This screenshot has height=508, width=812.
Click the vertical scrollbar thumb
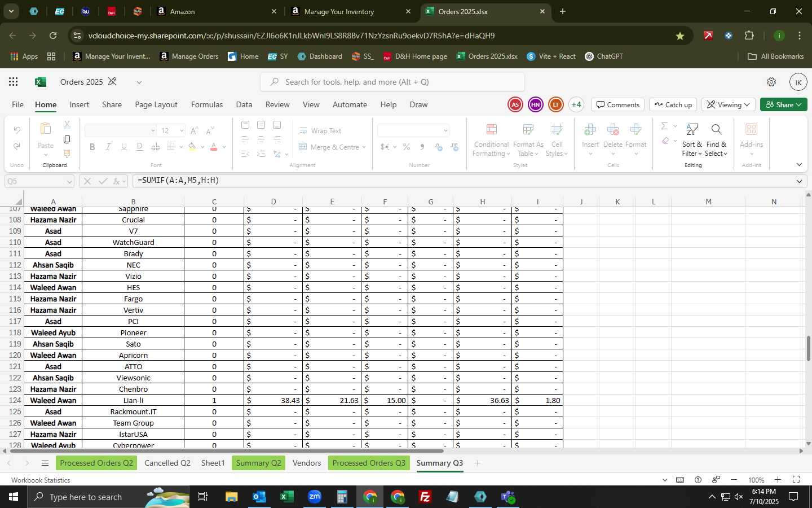(x=808, y=348)
